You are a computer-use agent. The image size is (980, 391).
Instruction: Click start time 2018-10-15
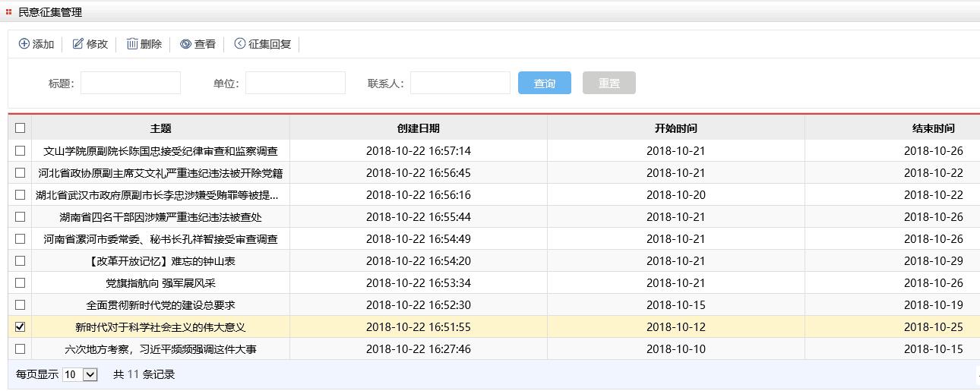point(676,305)
